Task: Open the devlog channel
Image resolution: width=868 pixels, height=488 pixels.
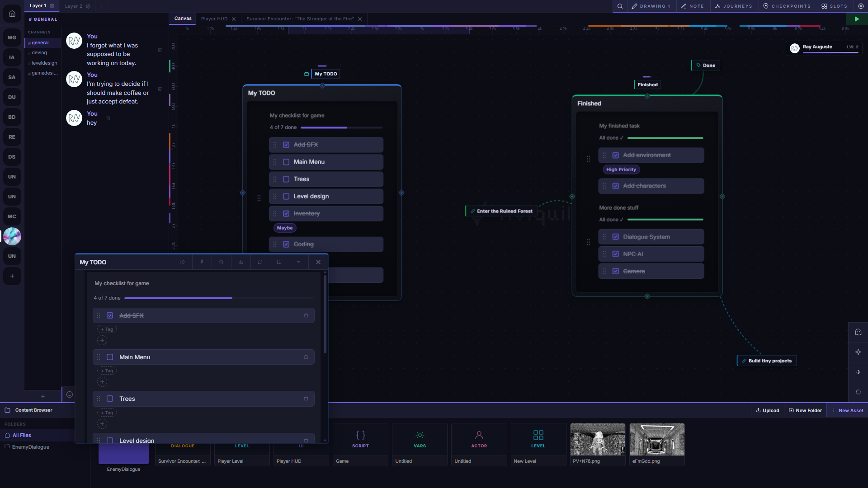Action: click(39, 53)
